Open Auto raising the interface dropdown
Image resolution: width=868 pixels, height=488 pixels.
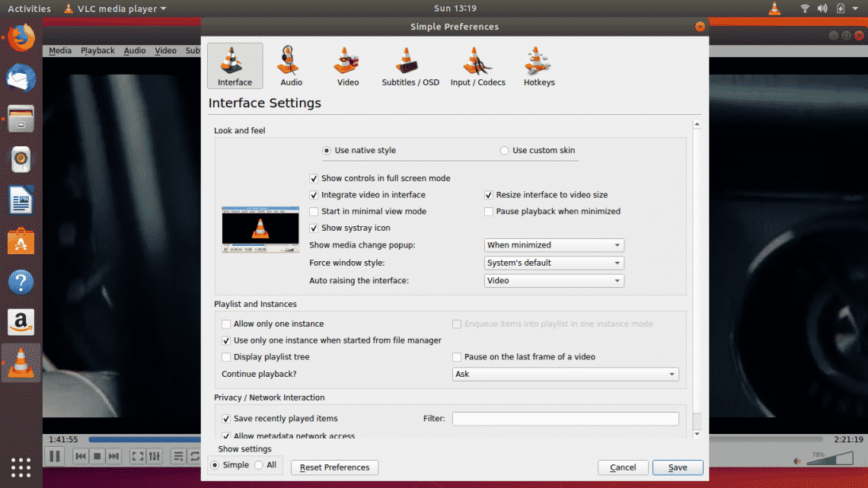(554, 280)
